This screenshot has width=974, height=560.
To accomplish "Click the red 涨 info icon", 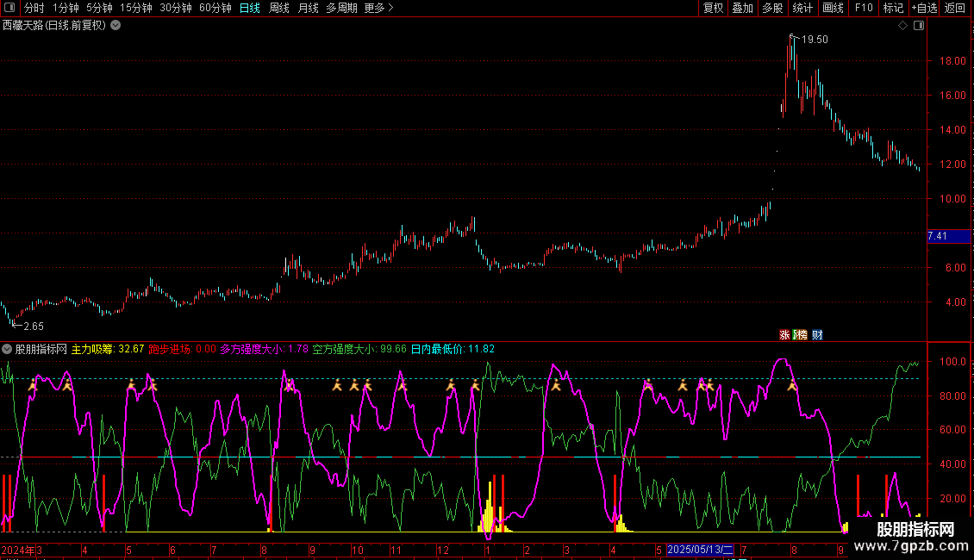I will [785, 335].
